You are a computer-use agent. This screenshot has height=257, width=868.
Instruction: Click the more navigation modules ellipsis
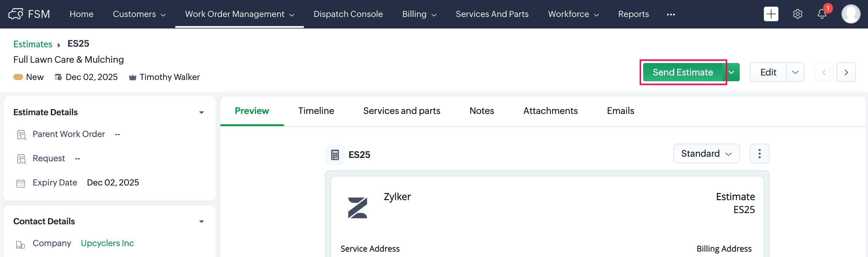(x=671, y=15)
